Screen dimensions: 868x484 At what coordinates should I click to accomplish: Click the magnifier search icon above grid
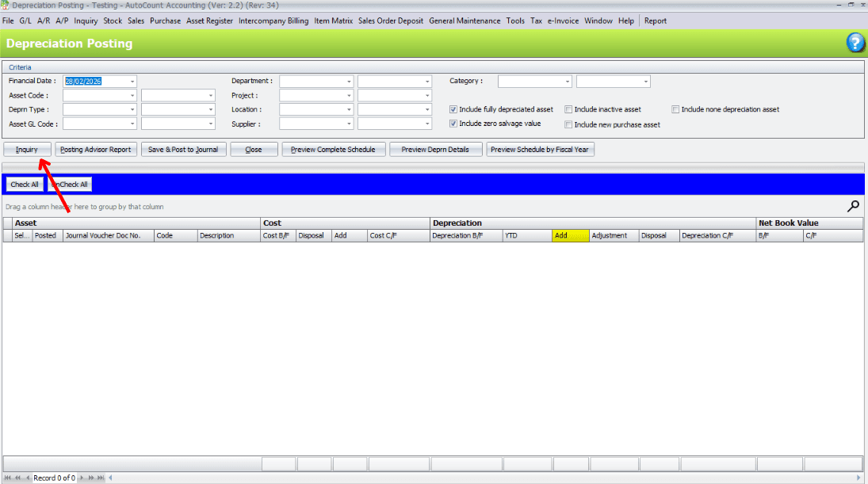click(x=853, y=206)
